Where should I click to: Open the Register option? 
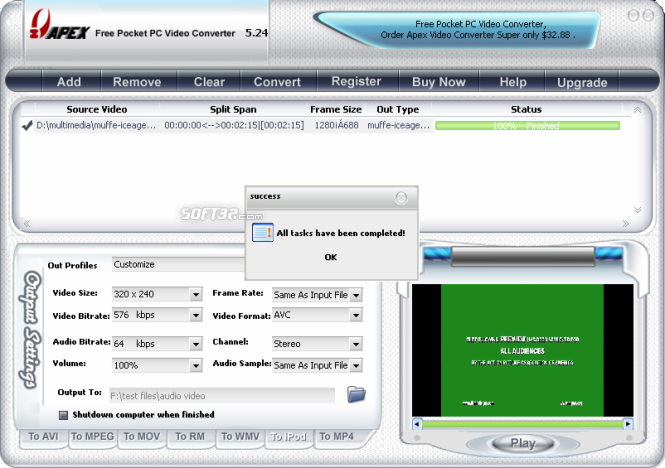(x=356, y=81)
